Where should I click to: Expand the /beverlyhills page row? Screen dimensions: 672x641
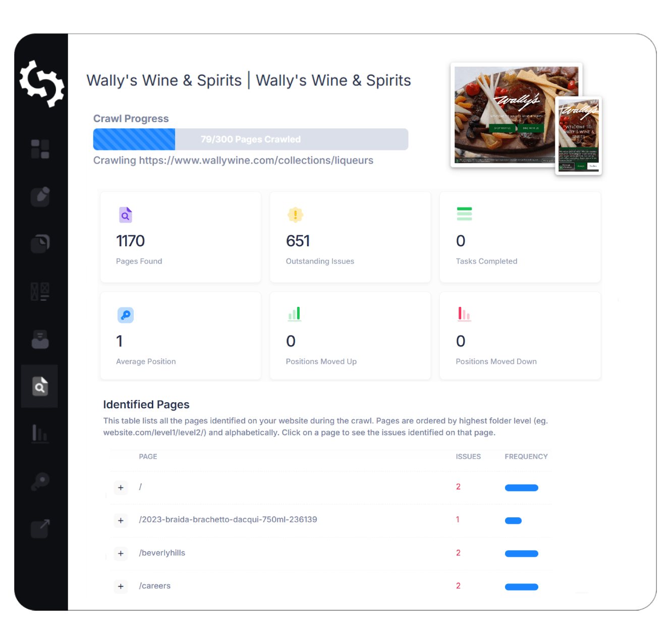point(121,554)
